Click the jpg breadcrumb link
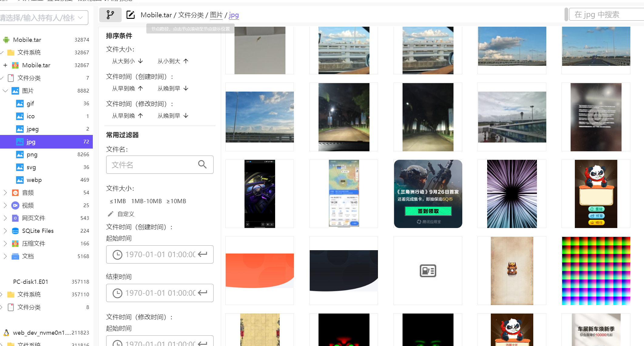This screenshot has height=346, width=644. click(x=234, y=15)
